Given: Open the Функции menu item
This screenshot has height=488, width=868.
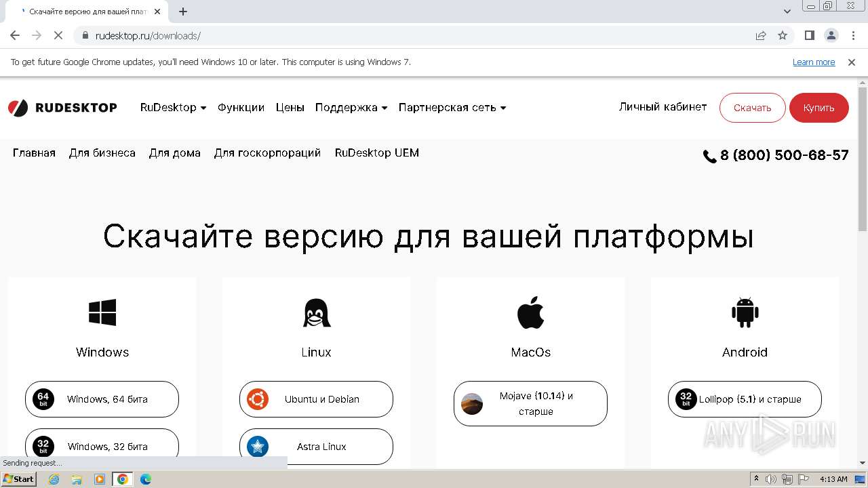Looking at the screenshot, I should 241,108.
